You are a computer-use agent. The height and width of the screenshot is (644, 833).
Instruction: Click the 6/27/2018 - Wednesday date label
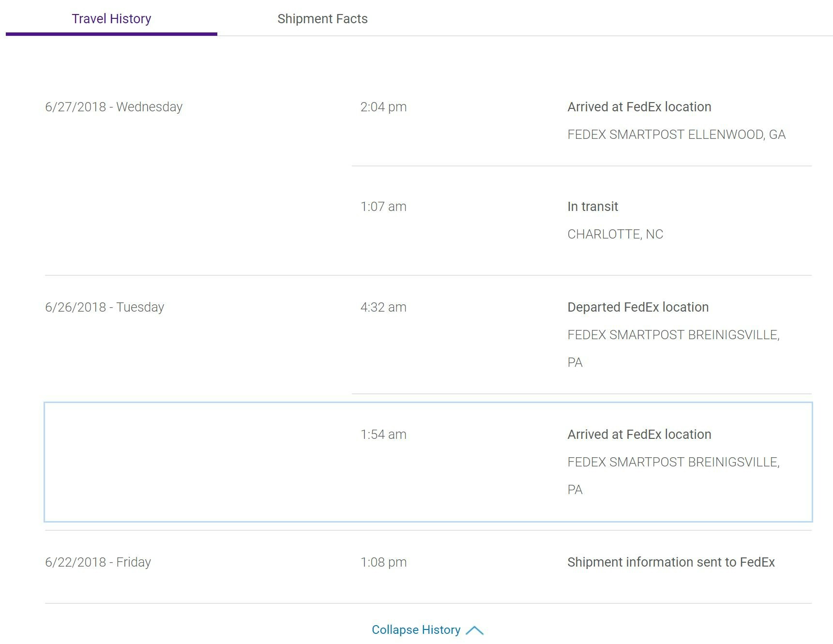(x=114, y=107)
